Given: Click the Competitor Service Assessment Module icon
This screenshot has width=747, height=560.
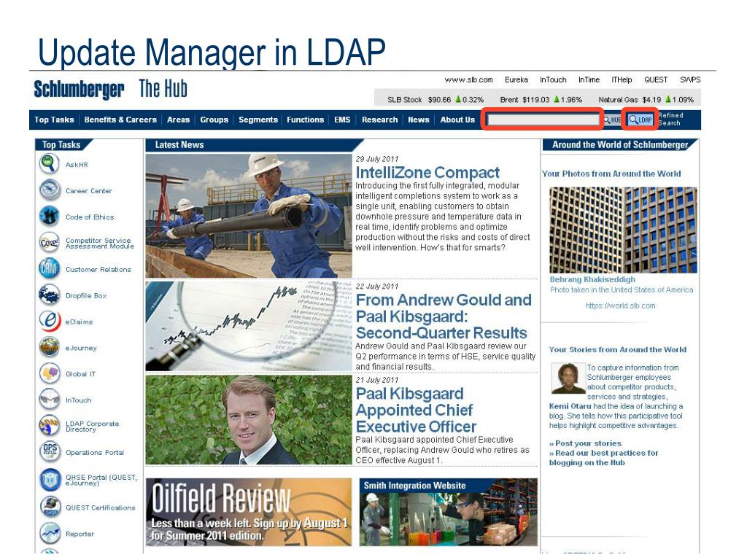Looking at the screenshot, I should pyautogui.click(x=49, y=243).
